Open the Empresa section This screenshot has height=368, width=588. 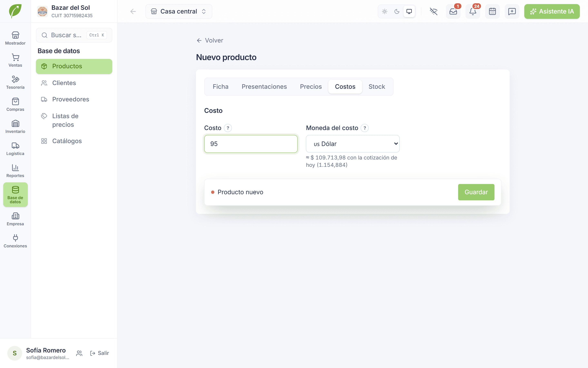tap(15, 219)
